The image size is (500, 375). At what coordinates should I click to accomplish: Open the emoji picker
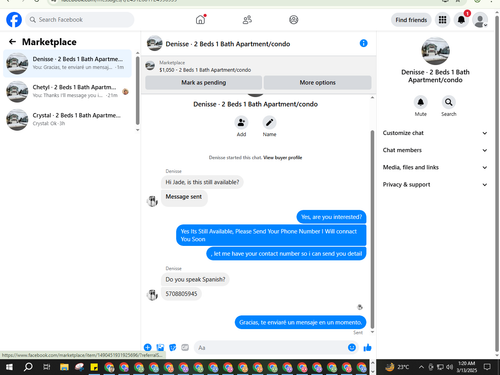tap(352, 348)
